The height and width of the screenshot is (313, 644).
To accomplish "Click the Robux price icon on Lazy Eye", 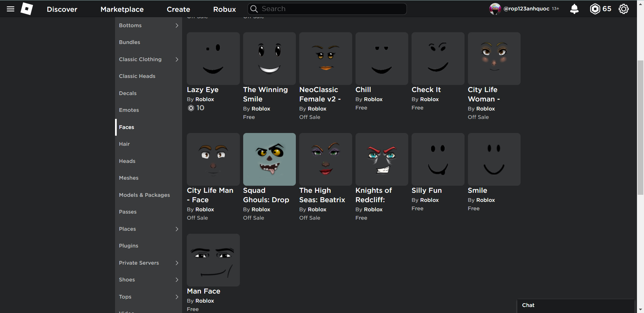I will [x=191, y=108].
